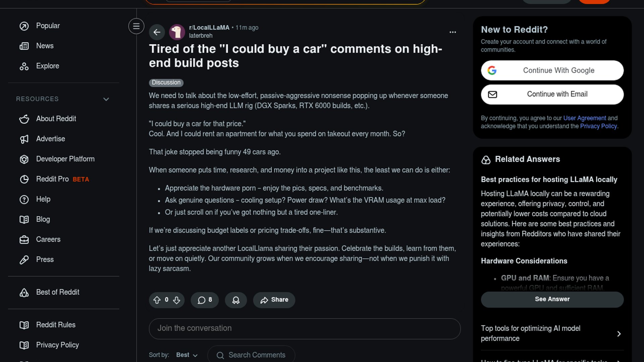
Task: Share this post
Action: click(x=274, y=300)
